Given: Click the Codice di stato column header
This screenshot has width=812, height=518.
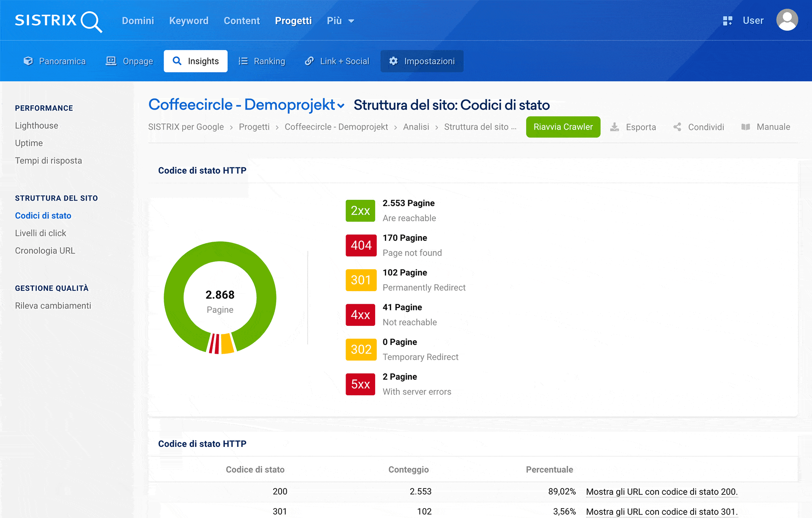Looking at the screenshot, I should click(255, 469).
